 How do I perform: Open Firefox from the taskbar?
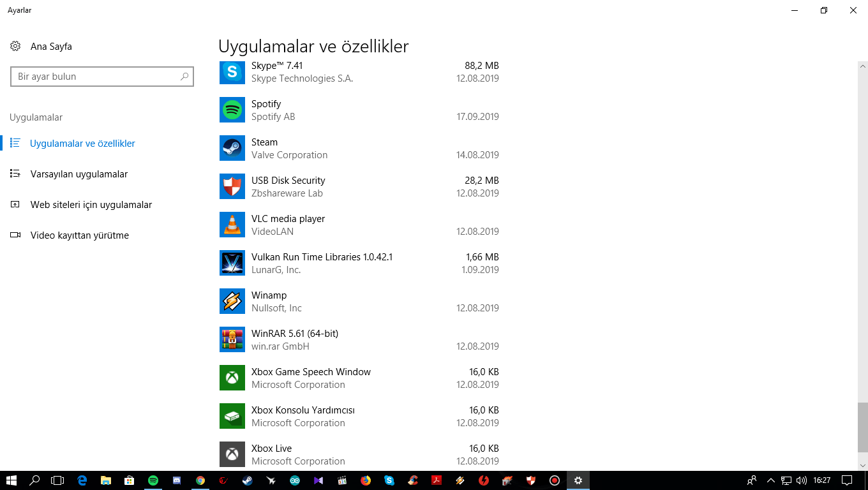[366, 480]
